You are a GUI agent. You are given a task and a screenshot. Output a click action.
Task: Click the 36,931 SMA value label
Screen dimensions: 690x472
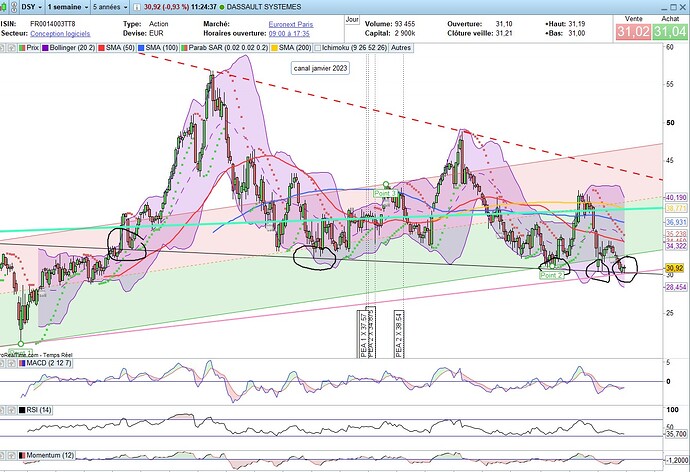click(676, 222)
